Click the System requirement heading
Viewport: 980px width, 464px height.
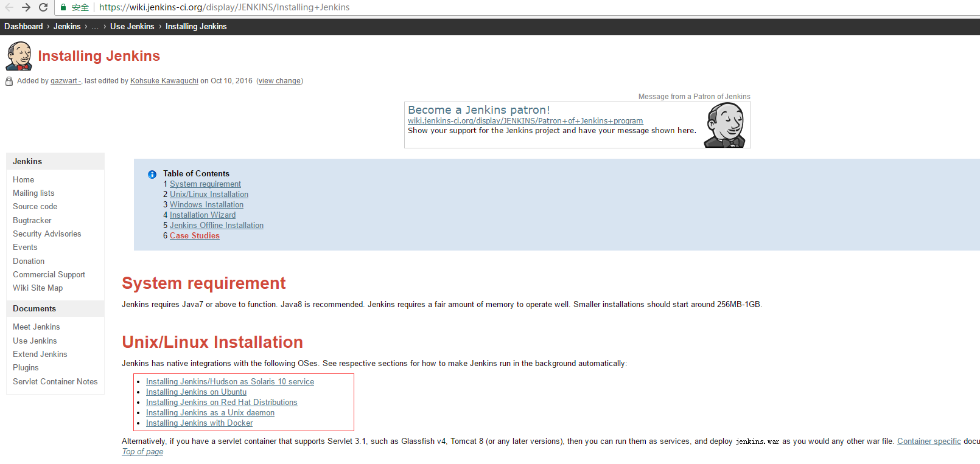203,283
